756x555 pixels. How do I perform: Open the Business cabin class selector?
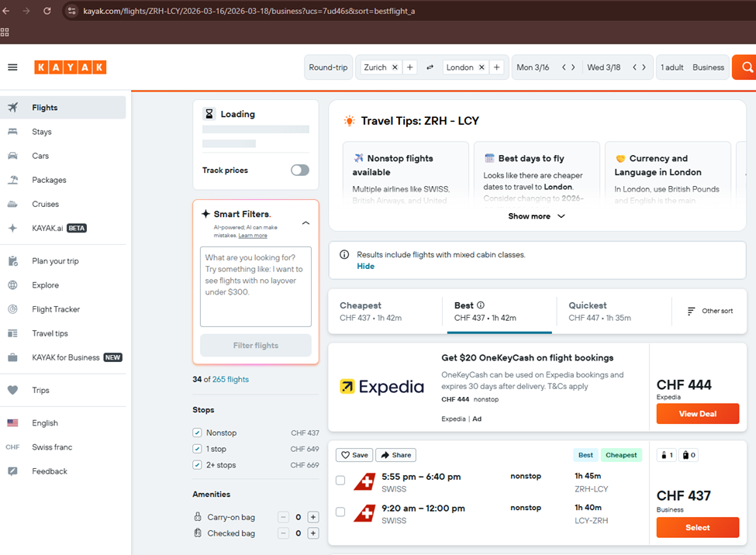[708, 67]
